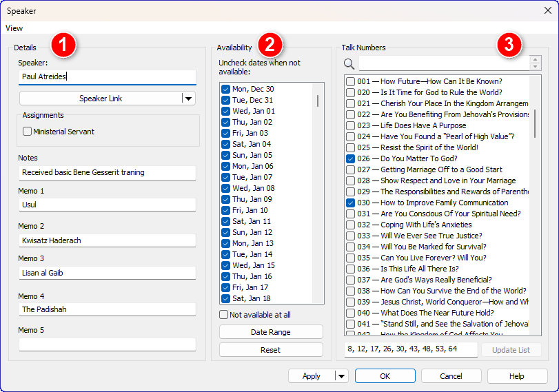Uncheck the Sat, Jan 11 availability date

click(225, 221)
